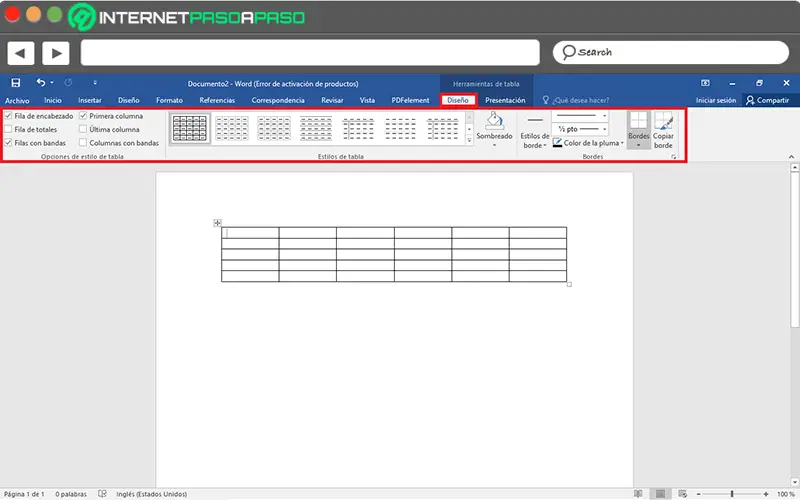
Task: Expand the table styles gallery More arrow
Action: 469,140
